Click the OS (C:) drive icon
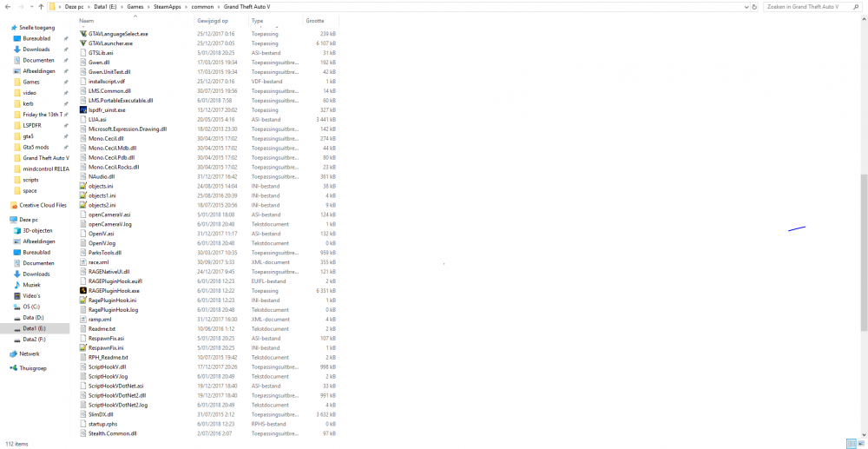This screenshot has width=868, height=449. tap(17, 307)
